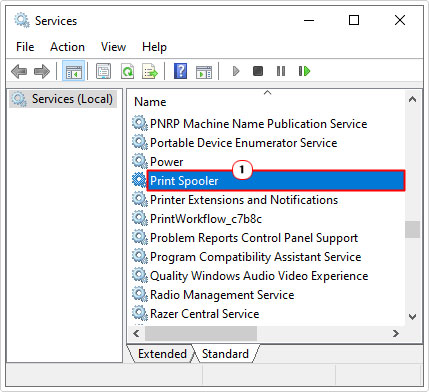The height and width of the screenshot is (392, 429).
Task: Sort by the Name column header
Action: coord(150,102)
